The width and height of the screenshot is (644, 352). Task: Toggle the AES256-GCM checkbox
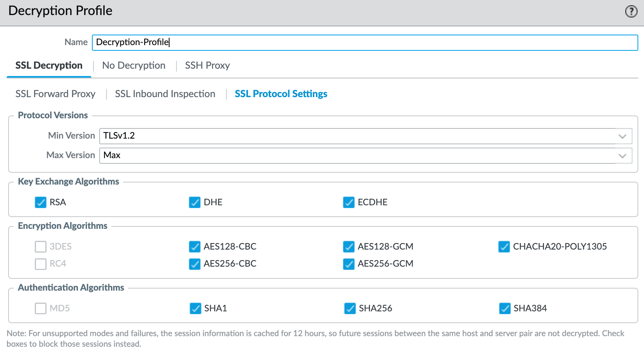(x=349, y=264)
